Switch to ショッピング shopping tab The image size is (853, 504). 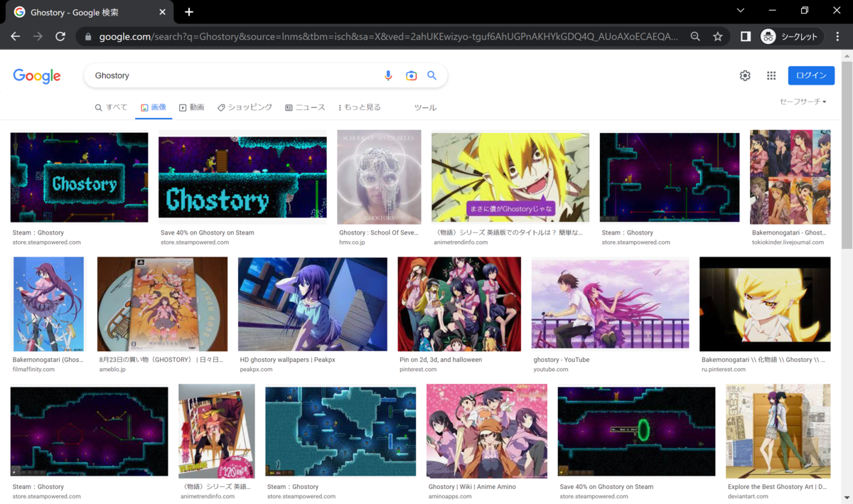245,107
